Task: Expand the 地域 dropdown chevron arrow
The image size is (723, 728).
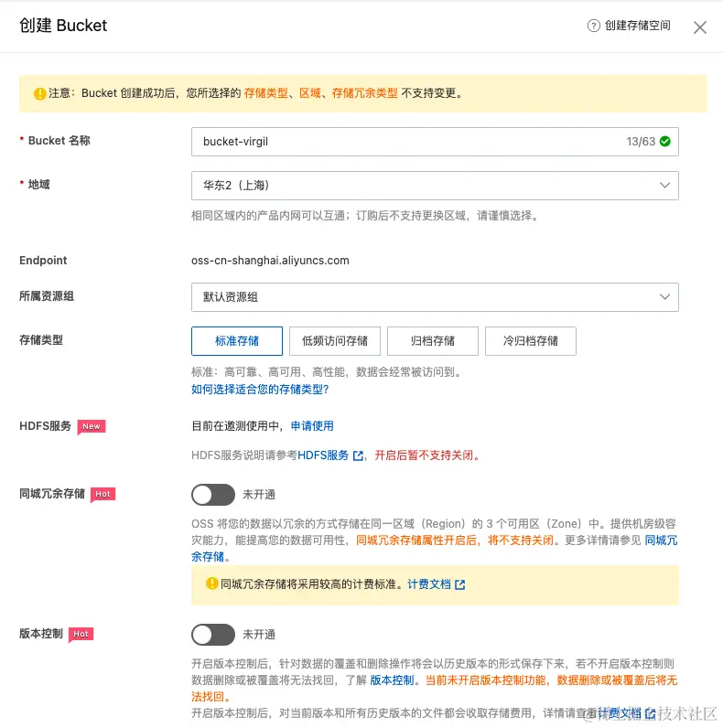Action: pos(665,186)
